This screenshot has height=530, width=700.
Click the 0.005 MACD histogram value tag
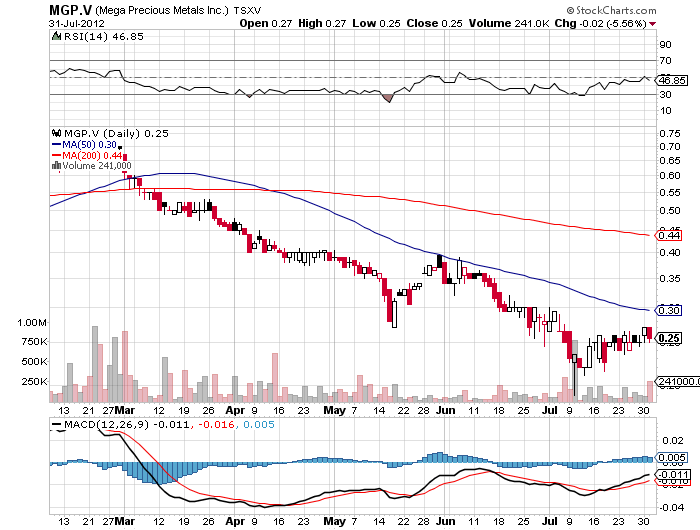point(671,457)
